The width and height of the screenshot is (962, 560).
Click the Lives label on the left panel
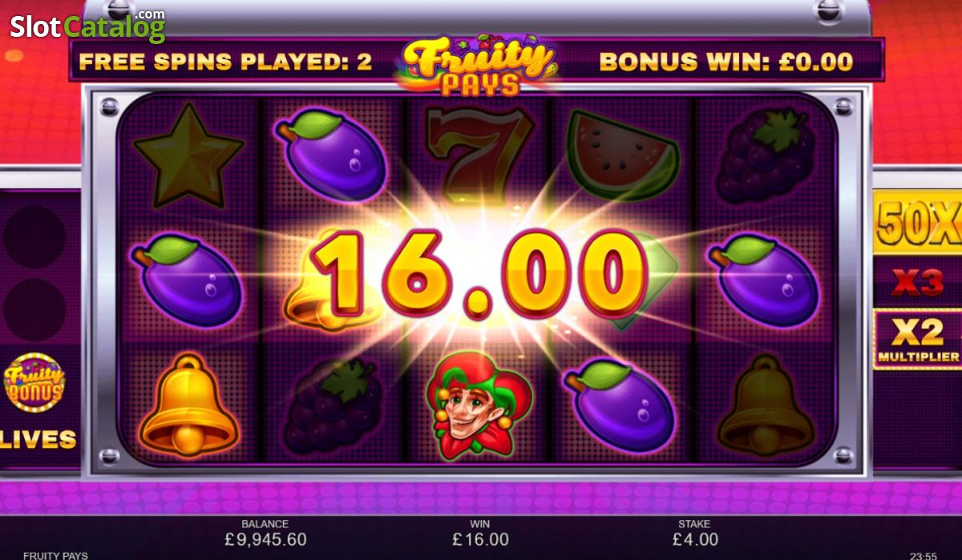[x=38, y=439]
